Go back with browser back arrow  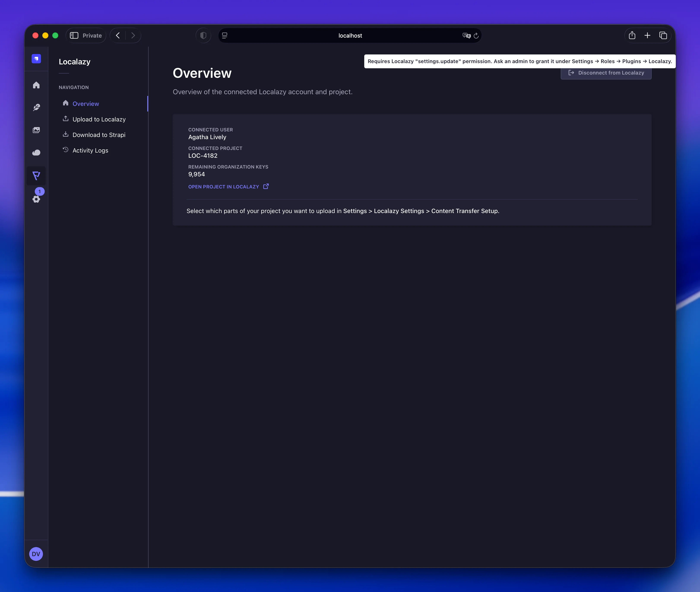[x=118, y=36]
